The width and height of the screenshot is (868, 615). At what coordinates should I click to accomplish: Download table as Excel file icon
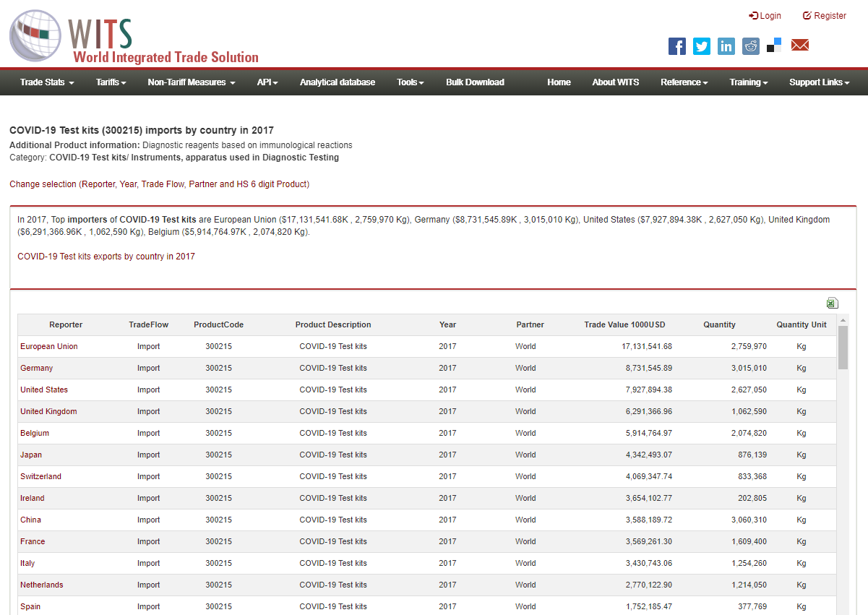click(x=832, y=303)
